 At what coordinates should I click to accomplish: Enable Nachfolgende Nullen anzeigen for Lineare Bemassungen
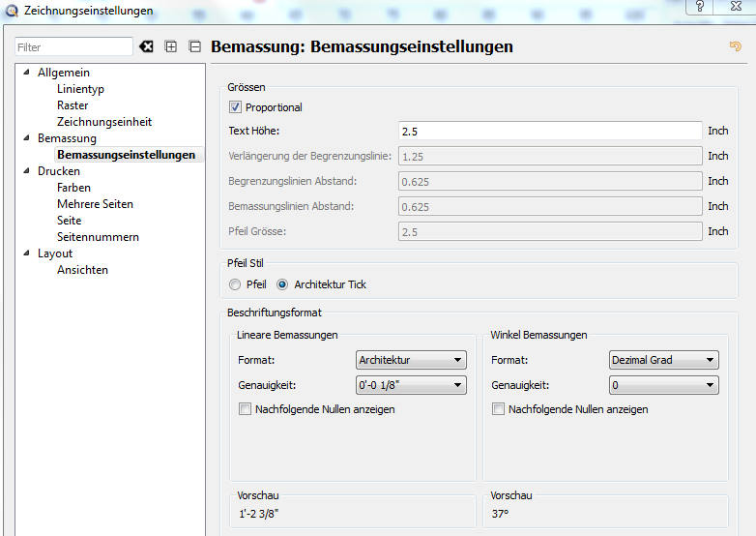pos(245,409)
